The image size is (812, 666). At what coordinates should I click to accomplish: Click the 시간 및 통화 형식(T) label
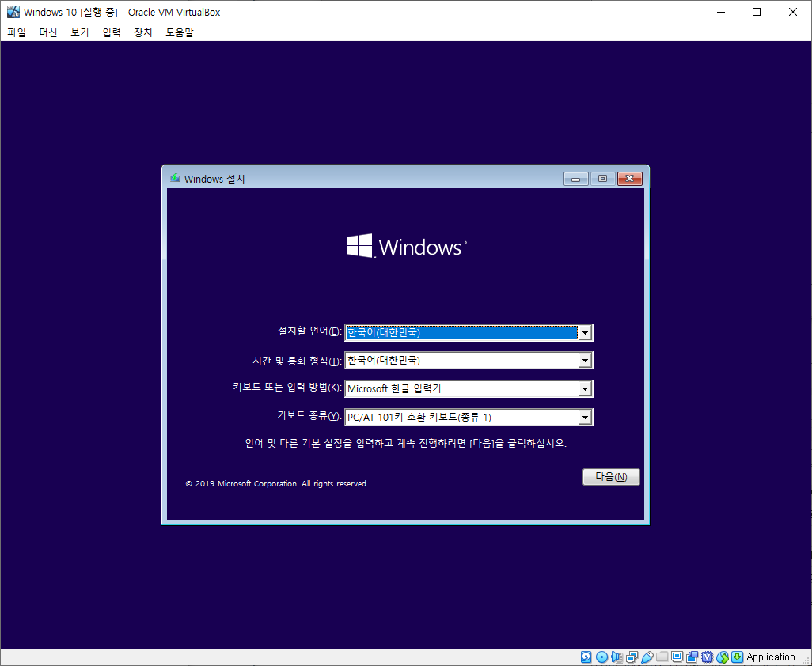point(297,360)
